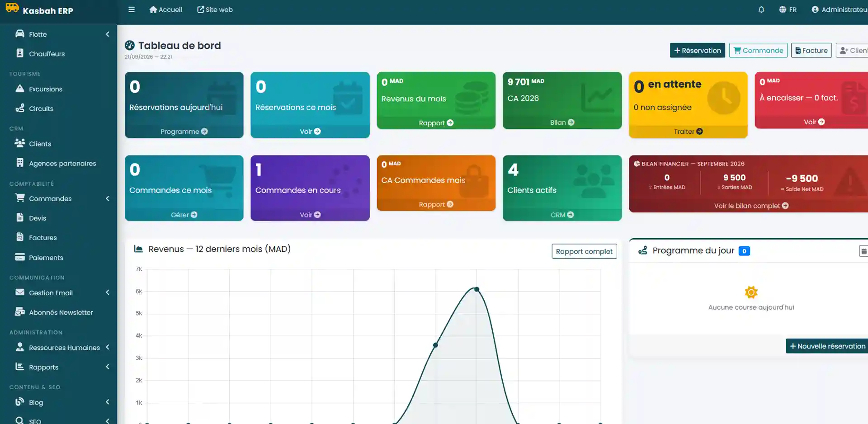Go to Accueil in top navigation
868x424 pixels.
pyautogui.click(x=165, y=9)
